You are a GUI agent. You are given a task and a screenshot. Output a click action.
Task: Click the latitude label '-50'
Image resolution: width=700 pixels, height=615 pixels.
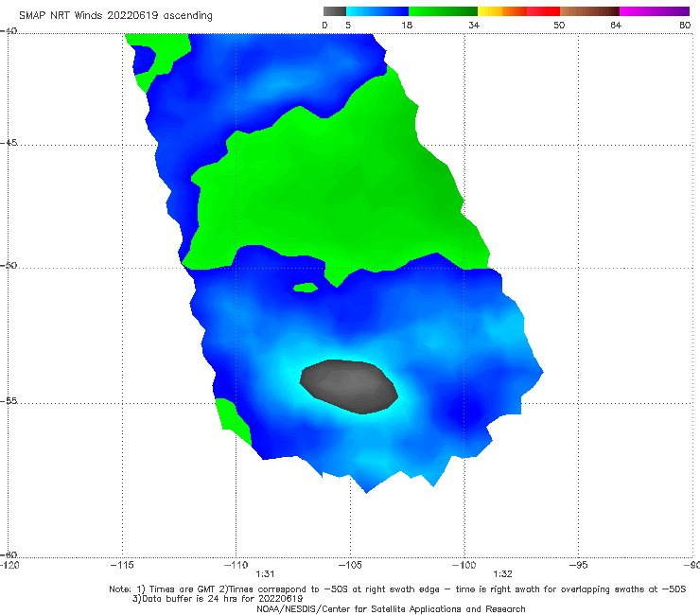point(9,266)
